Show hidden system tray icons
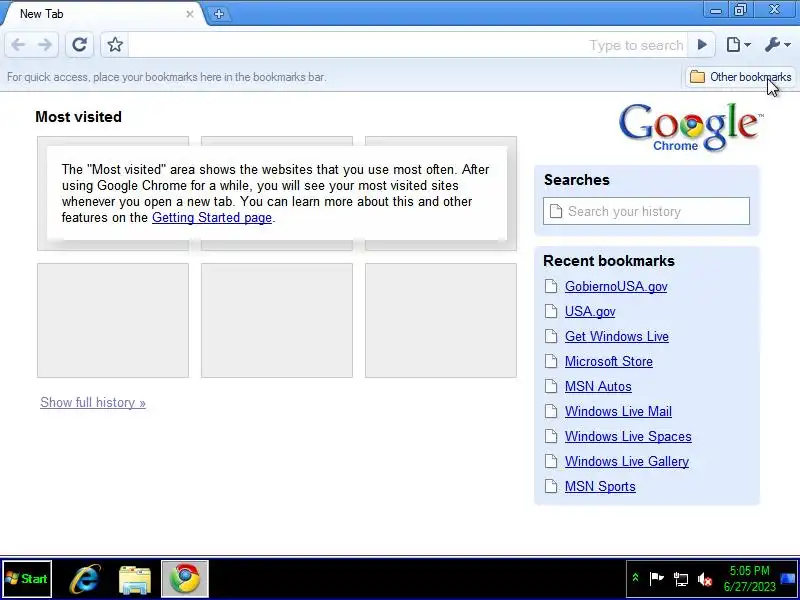The width and height of the screenshot is (800, 600). point(636,578)
